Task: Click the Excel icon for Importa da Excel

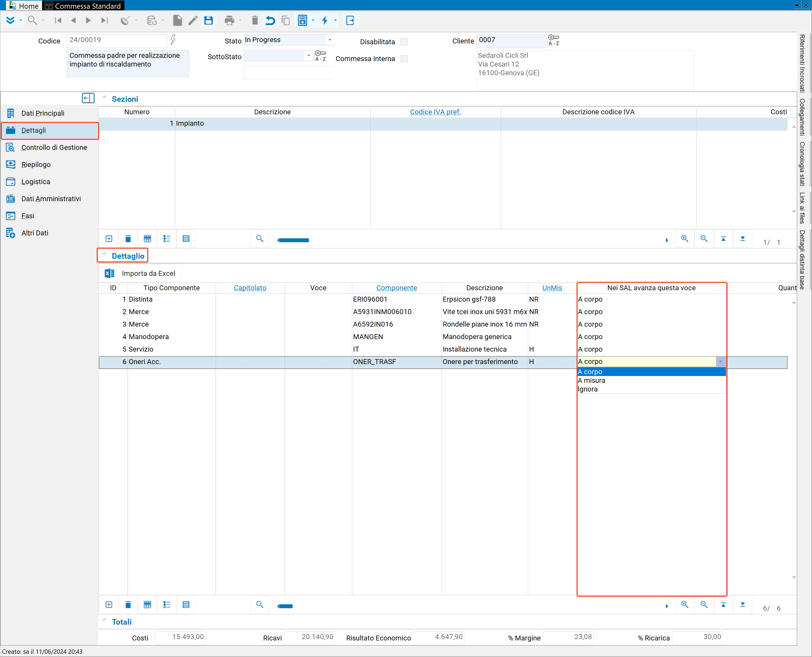Action: coord(109,273)
